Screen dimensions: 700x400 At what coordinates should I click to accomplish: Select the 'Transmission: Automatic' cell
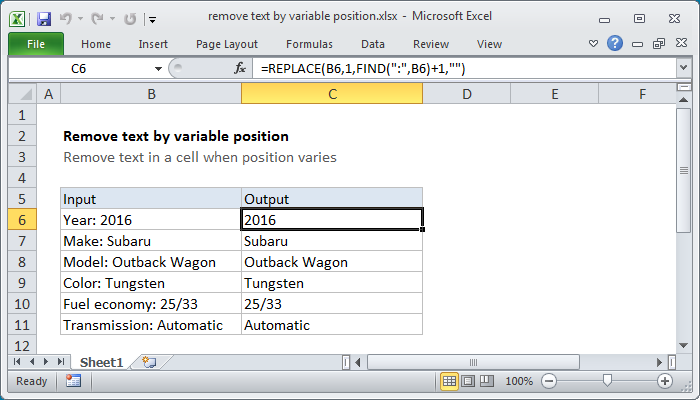tap(151, 325)
